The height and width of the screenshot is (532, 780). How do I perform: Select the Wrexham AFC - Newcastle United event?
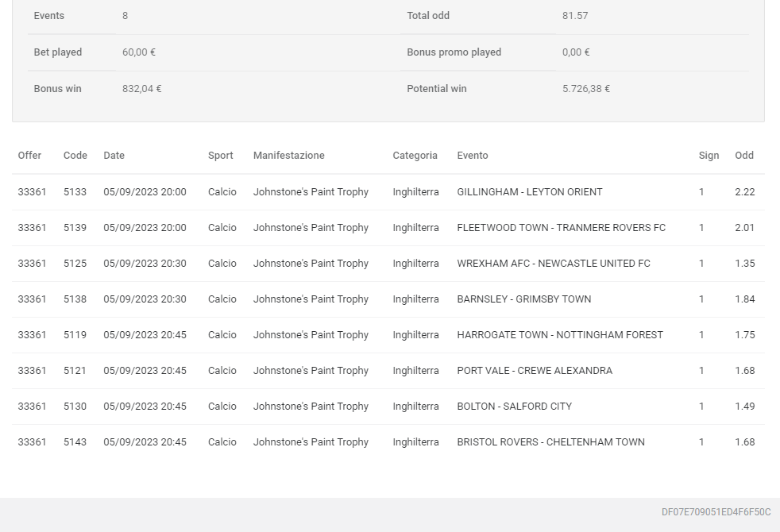click(x=553, y=264)
